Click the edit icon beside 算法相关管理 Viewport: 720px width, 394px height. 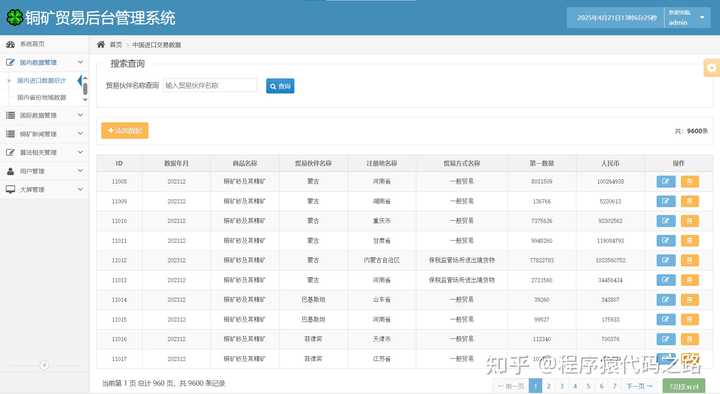click(x=10, y=152)
